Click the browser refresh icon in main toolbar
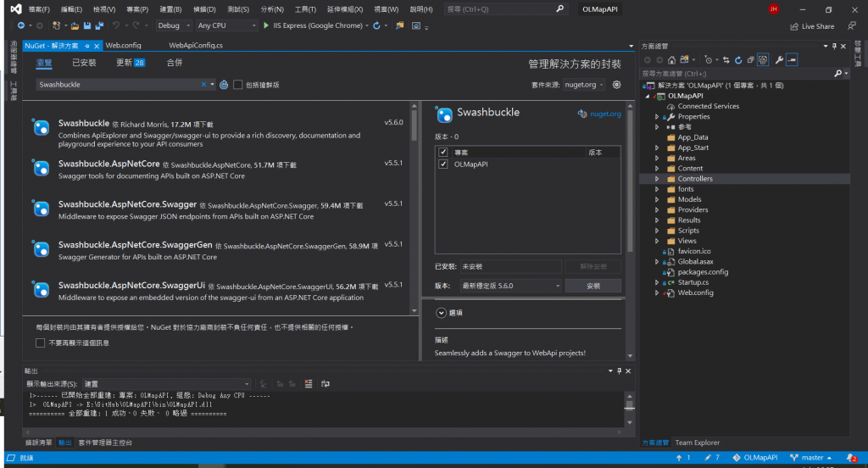 [x=377, y=25]
